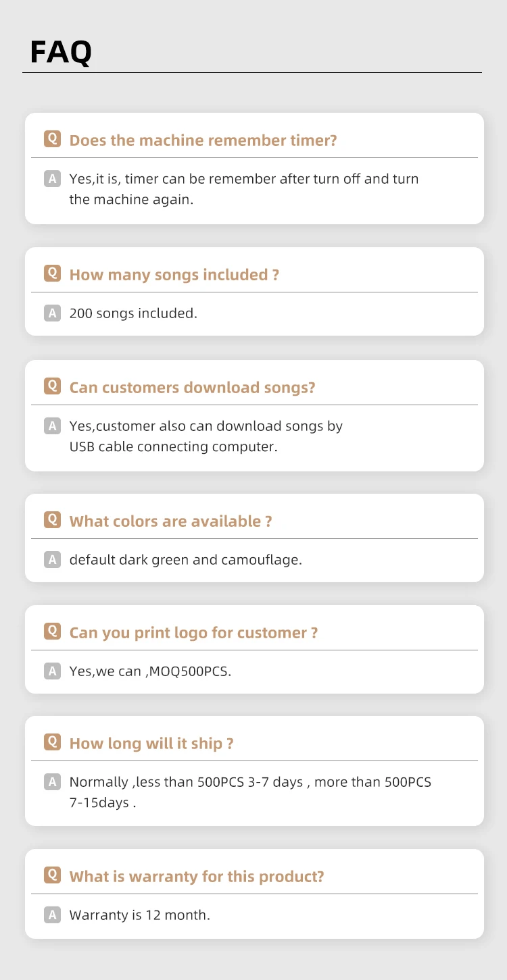507x980 pixels.
Task: Click the Q icon beside songs included question
Action: (x=52, y=274)
